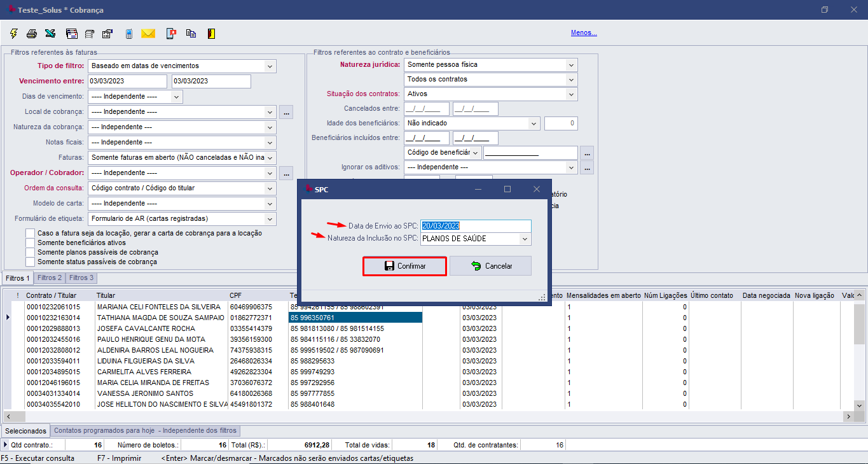Expand Situação dos contratos dropdown
The width and height of the screenshot is (868, 464).
point(572,94)
